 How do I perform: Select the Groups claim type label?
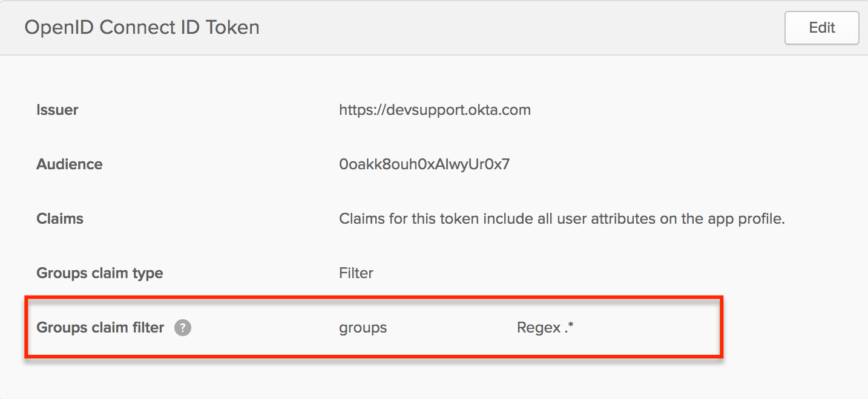pos(100,273)
